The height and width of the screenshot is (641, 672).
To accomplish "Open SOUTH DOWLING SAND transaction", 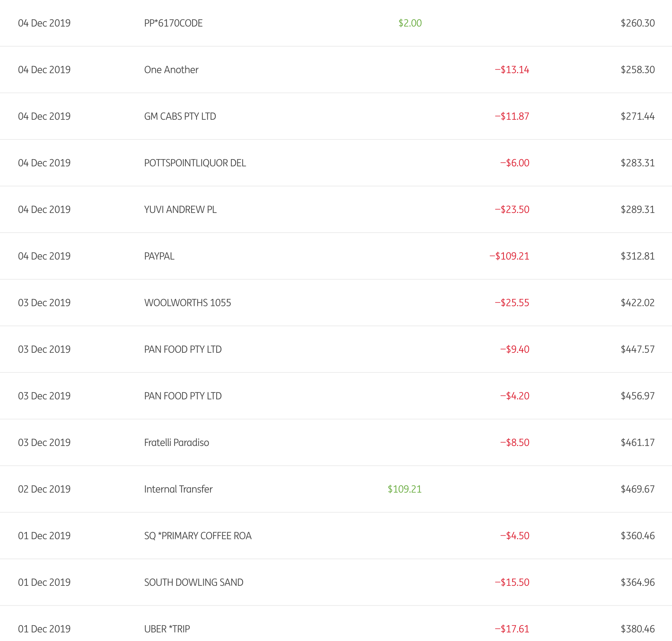I will pos(194,583).
